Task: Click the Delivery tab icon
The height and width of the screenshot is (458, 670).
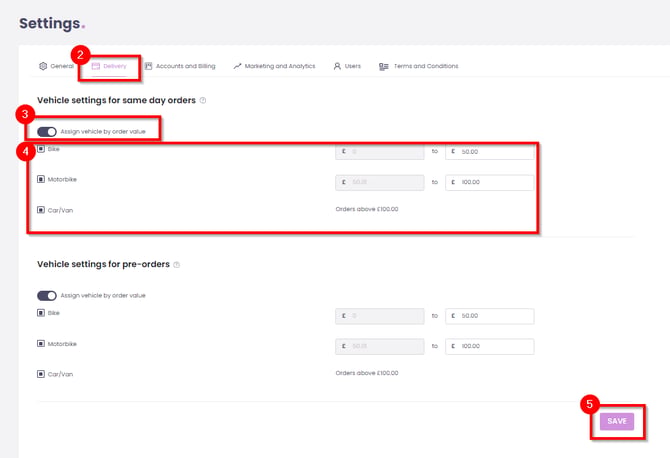Action: pos(96,66)
